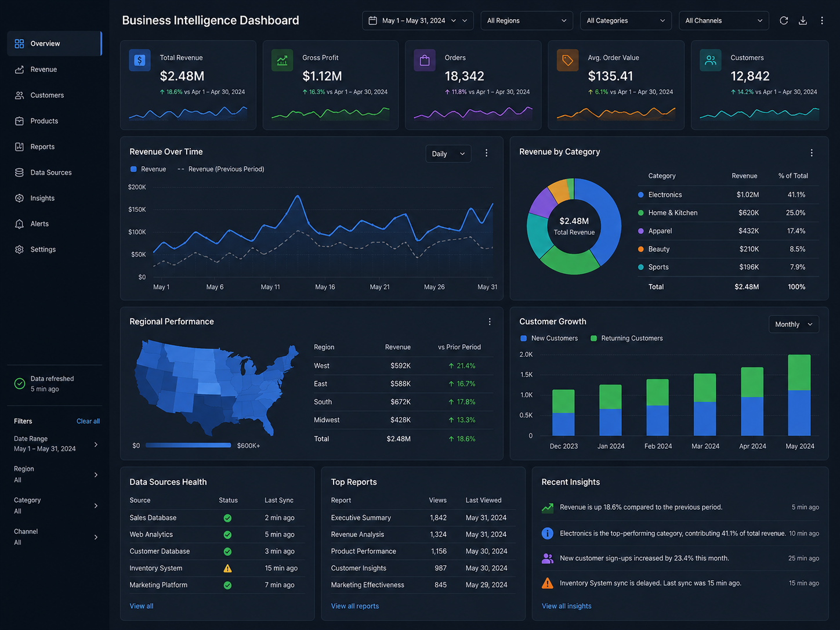Screen dimensions: 840x630
Task: Click Inventory System warning status icon
Action: coord(227,569)
